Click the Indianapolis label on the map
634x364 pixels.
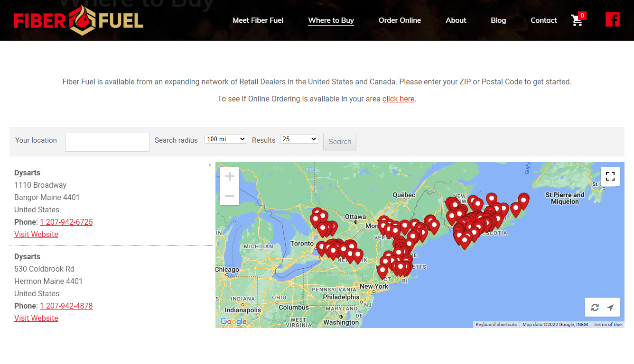pyautogui.click(x=243, y=310)
